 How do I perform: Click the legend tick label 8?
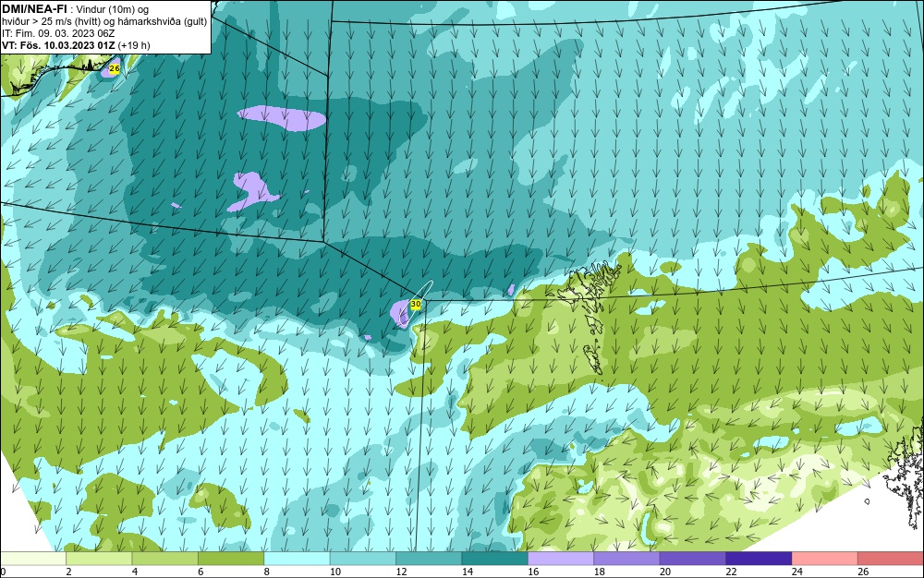coord(266,572)
